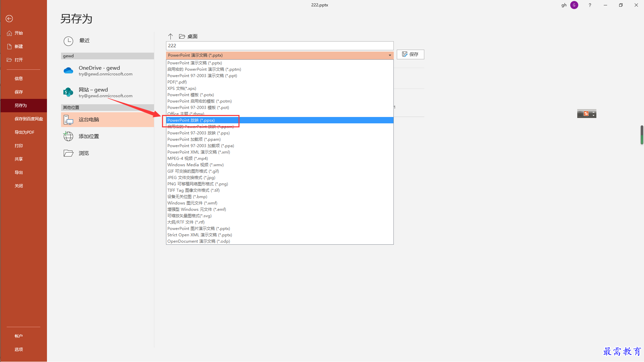Image resolution: width=644 pixels, height=362 pixels.
Task: Select PowerPoint 97-2003 模板 (*.pot) entry
Action: coord(280,108)
